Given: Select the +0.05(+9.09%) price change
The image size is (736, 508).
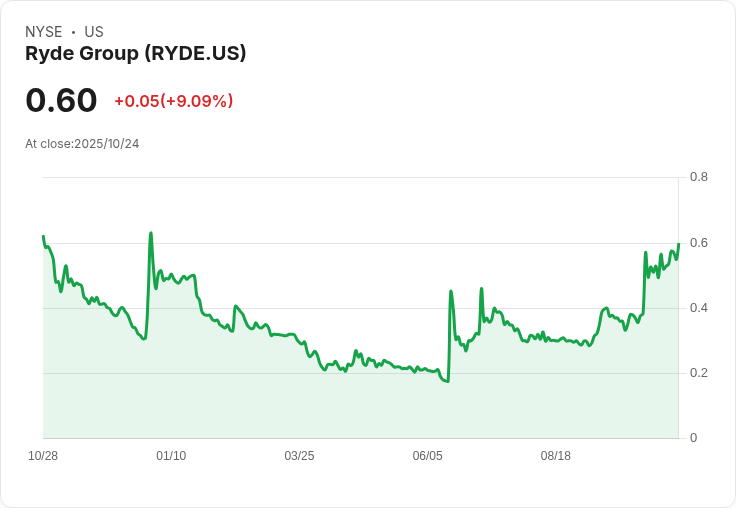Looking at the screenshot, I should point(173,101).
